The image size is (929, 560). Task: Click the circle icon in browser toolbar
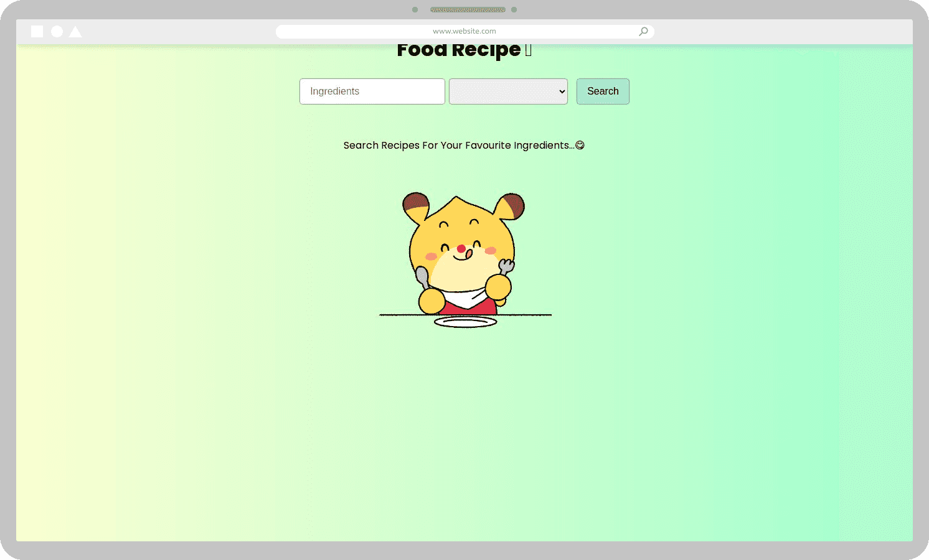(x=57, y=32)
